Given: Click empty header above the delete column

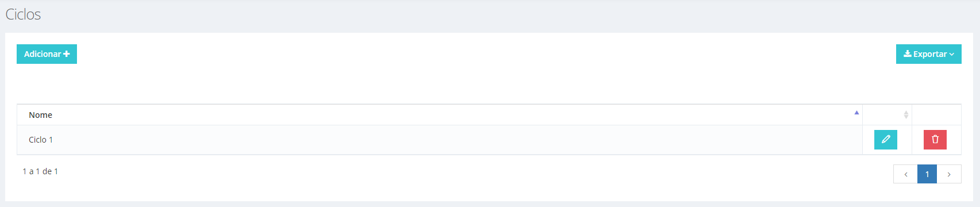Looking at the screenshot, I should pyautogui.click(x=936, y=115).
